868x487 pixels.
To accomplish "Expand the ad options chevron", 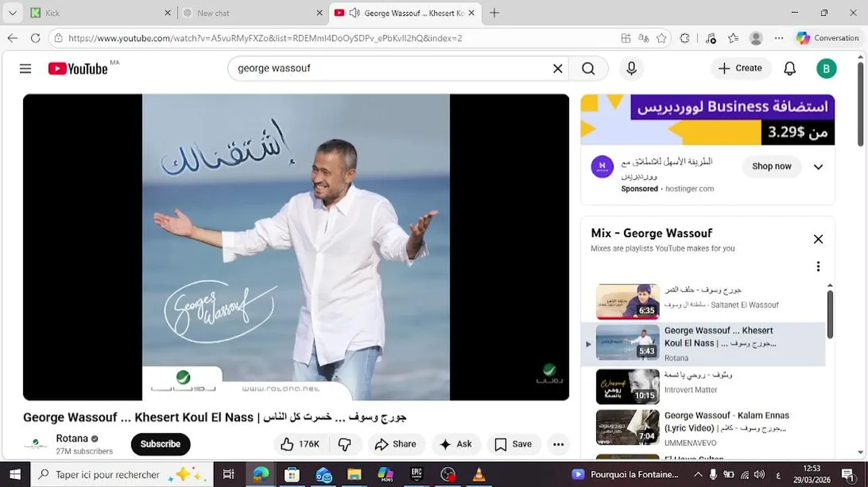I will tap(818, 167).
